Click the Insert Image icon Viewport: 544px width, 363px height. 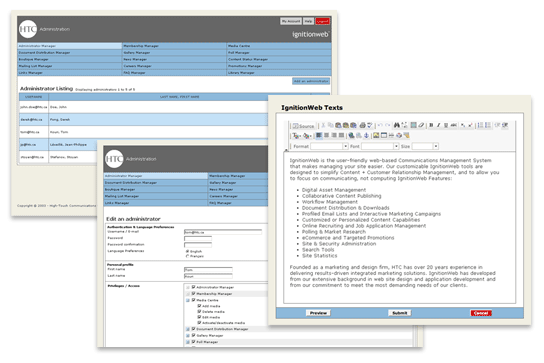tap(376, 135)
